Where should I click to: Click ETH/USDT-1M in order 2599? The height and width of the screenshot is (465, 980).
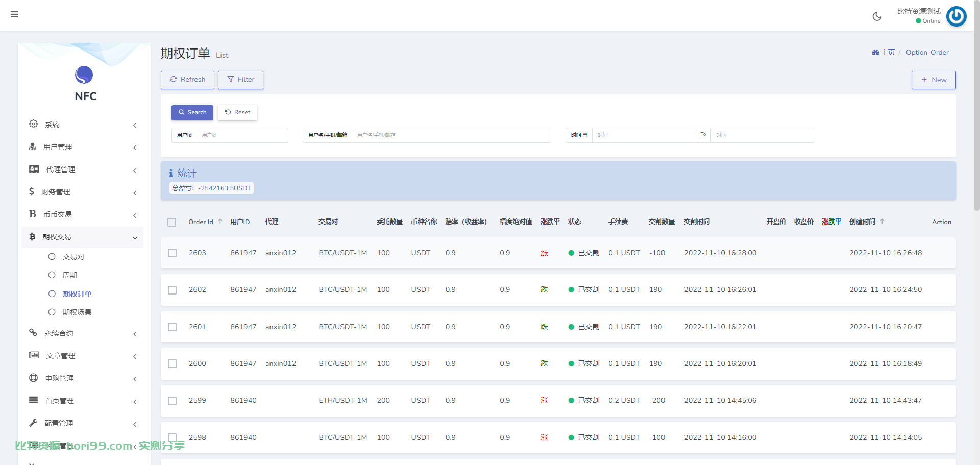[343, 401]
